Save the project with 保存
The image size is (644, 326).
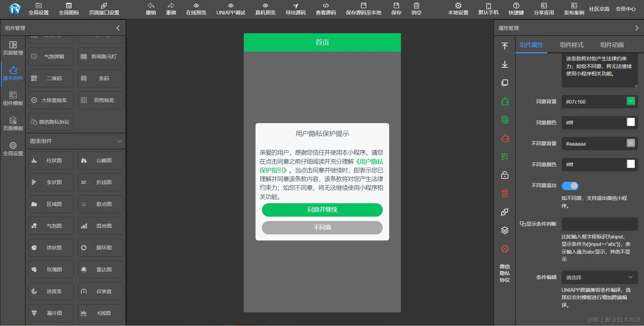(x=396, y=9)
